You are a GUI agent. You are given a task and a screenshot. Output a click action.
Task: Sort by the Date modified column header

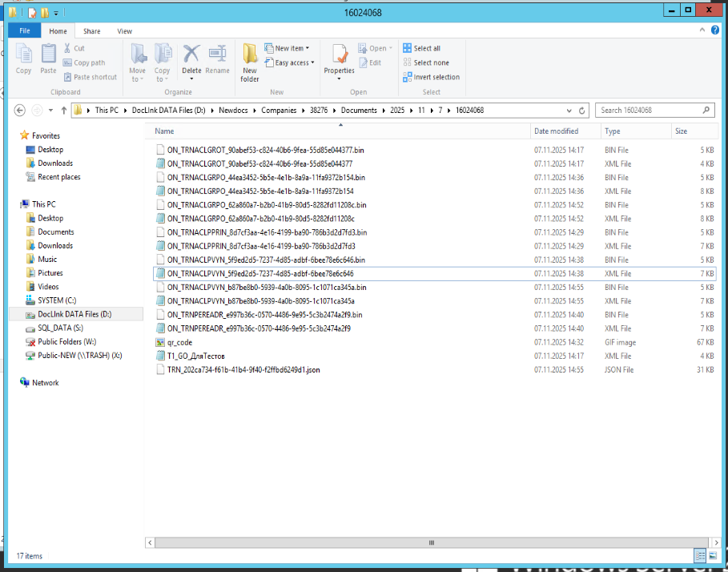[x=565, y=131]
